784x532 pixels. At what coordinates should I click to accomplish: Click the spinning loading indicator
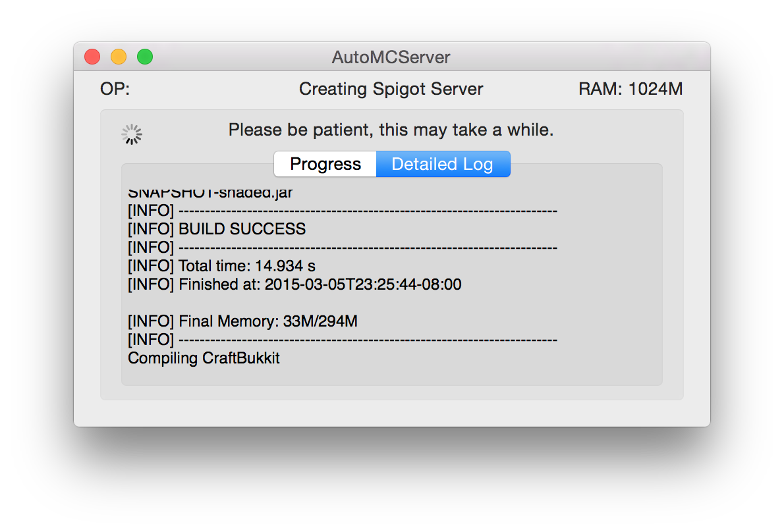click(132, 134)
